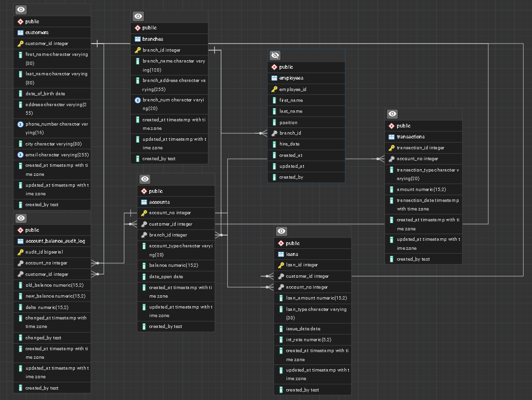Select the account_balance_audit_log table title
532x400 pixels.
[x=55, y=241]
